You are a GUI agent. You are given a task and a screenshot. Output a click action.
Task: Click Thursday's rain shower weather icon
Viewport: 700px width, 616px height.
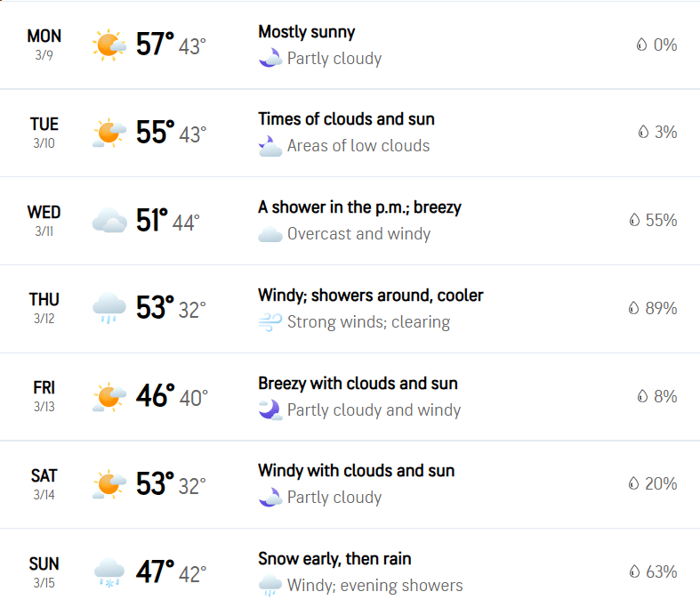click(109, 309)
